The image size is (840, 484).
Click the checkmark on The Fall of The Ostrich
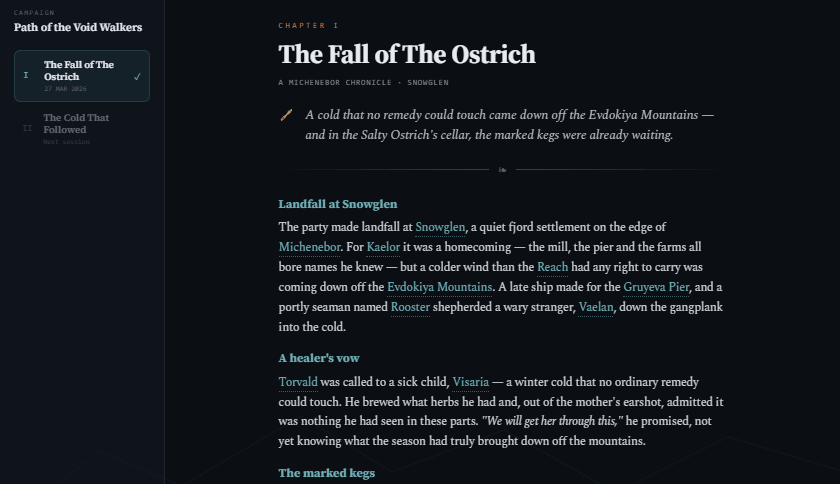tap(137, 77)
